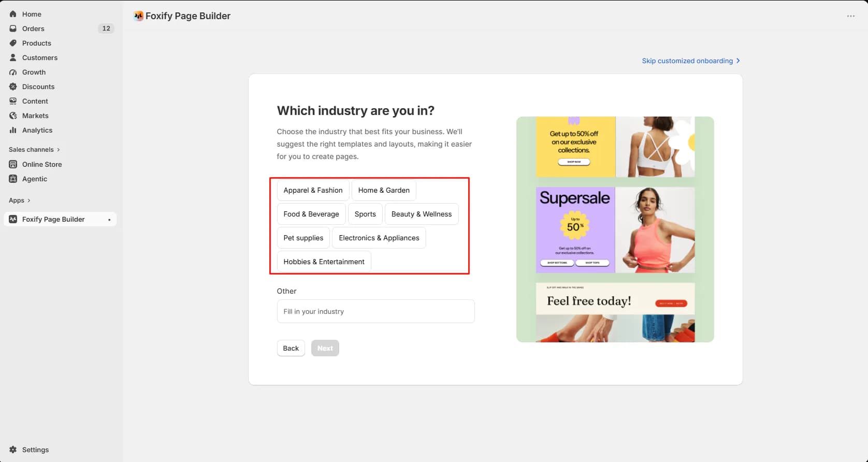
Task: Expand the Apps section chevron
Action: click(28, 200)
